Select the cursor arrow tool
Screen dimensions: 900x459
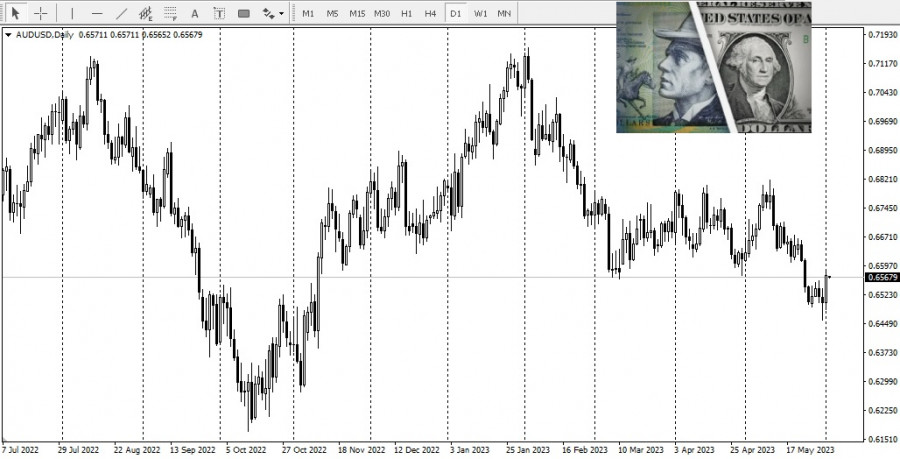(x=15, y=13)
